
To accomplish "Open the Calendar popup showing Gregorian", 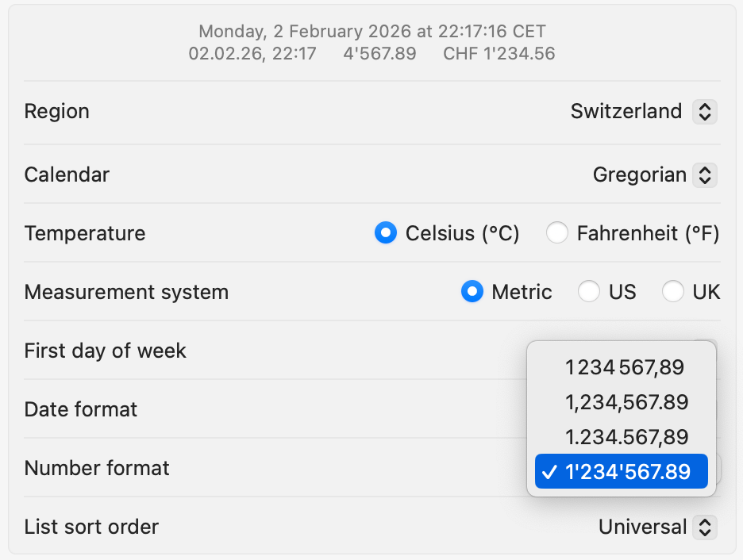I will pyautogui.click(x=639, y=175).
